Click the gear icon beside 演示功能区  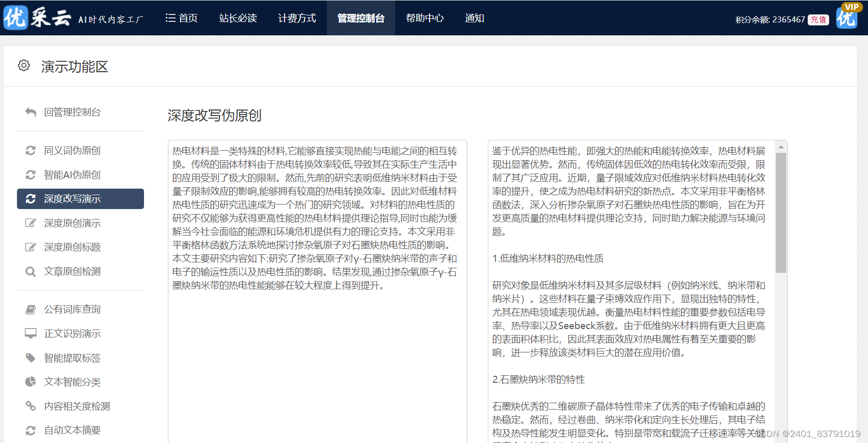pyautogui.click(x=24, y=65)
